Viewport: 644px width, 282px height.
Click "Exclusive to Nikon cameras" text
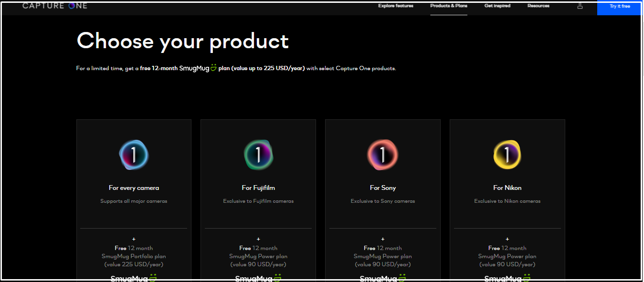pos(507,201)
